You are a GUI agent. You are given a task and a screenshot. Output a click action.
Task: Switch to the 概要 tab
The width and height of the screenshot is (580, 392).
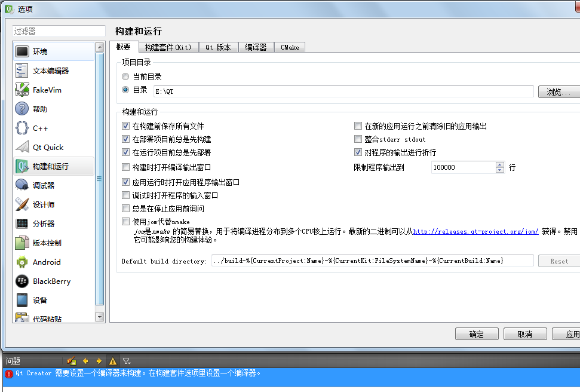point(124,47)
